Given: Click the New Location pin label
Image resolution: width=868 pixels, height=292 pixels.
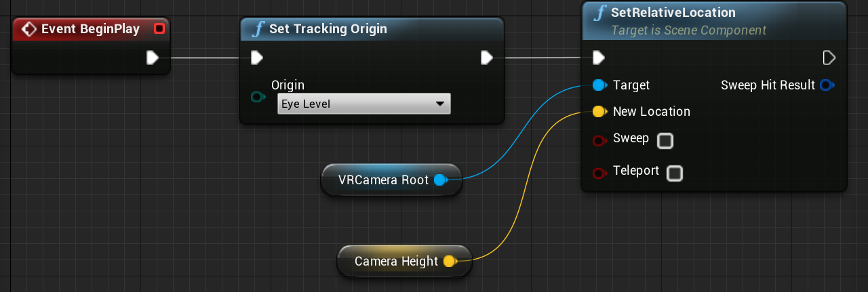Looking at the screenshot, I should coord(652,112).
